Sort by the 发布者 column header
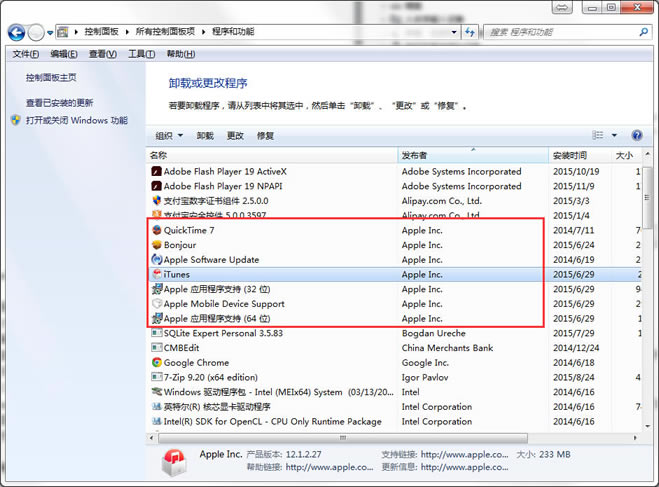This screenshot has width=659, height=487. (473, 155)
